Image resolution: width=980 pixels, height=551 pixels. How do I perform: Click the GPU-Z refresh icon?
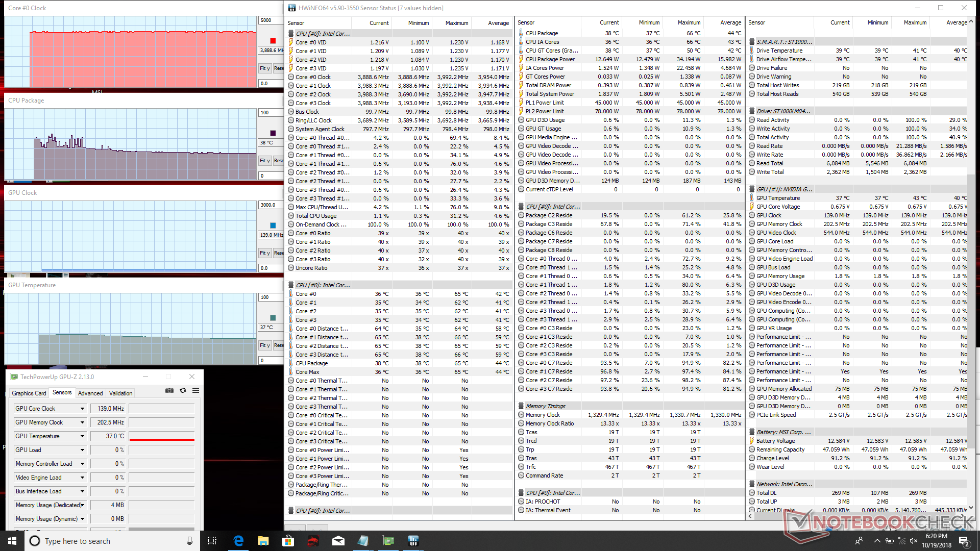tap(183, 390)
